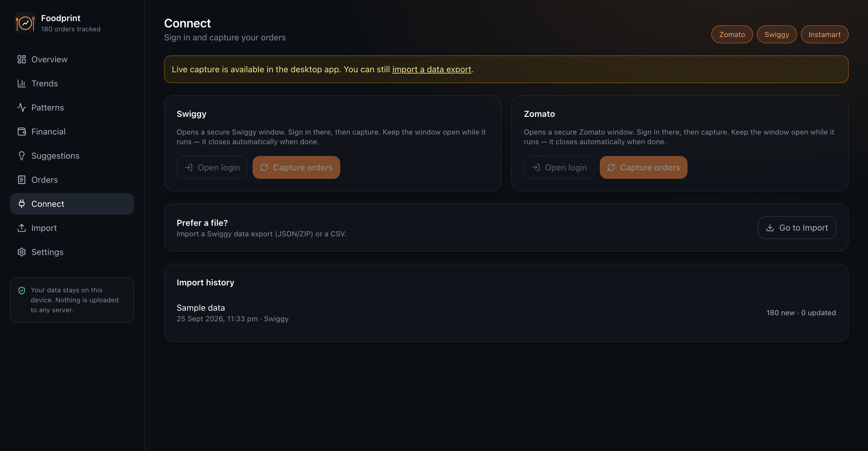Image resolution: width=868 pixels, height=451 pixels.
Task: Select Suggestions in the sidebar
Action: click(x=72, y=155)
